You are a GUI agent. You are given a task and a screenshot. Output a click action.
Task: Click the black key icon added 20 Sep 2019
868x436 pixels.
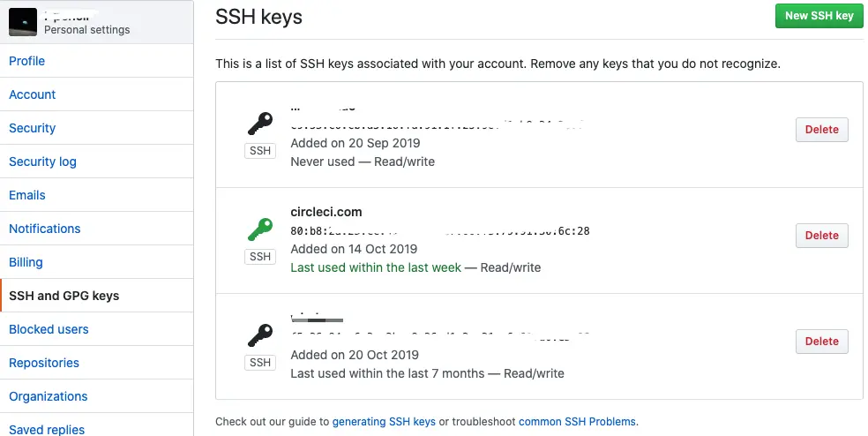[260, 124]
